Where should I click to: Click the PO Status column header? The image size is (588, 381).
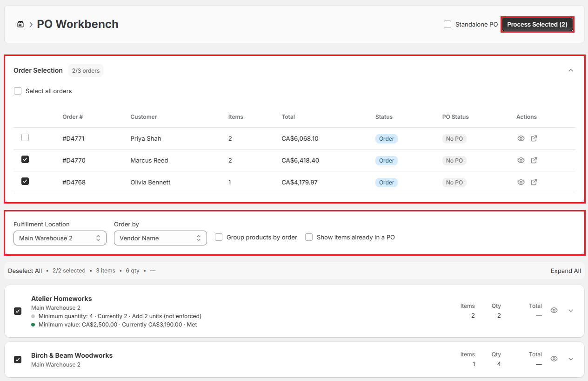[x=455, y=117]
